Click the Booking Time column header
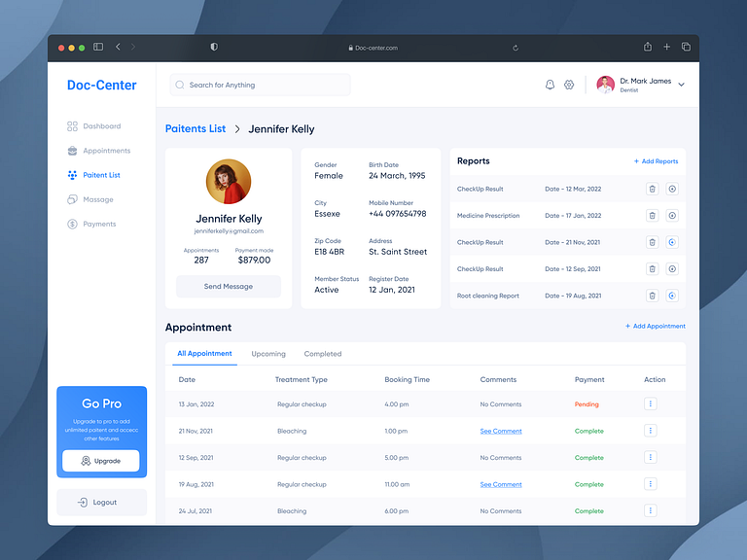 (408, 379)
